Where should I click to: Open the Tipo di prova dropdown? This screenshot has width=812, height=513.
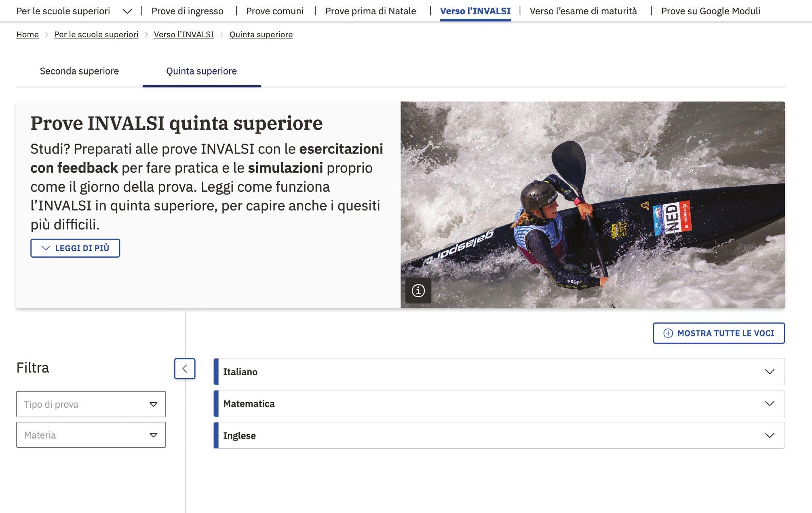(x=91, y=404)
